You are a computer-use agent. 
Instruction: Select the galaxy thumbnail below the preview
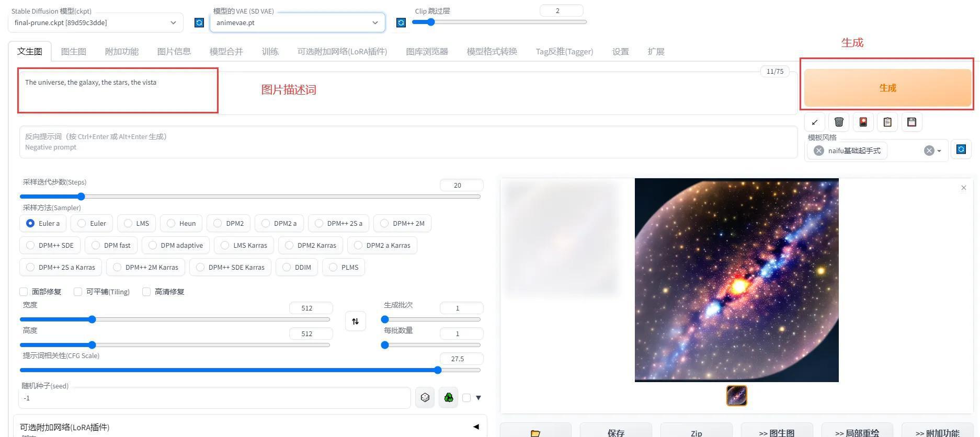point(736,396)
